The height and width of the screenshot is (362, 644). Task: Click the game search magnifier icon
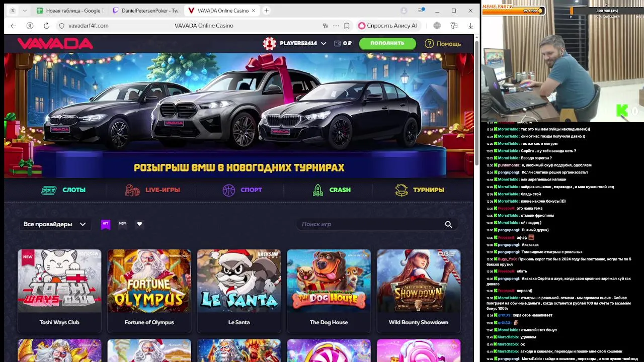pyautogui.click(x=448, y=224)
